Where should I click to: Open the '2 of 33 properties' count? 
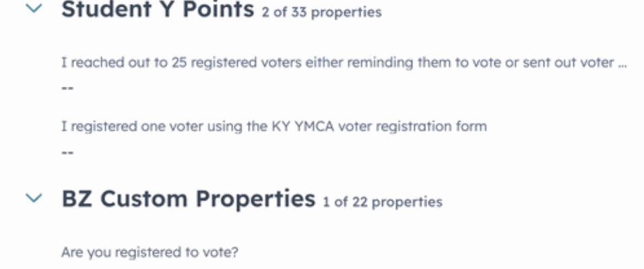pyautogui.click(x=321, y=12)
